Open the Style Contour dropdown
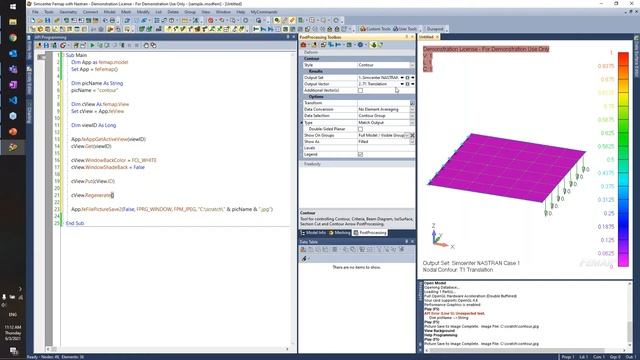Viewport: 640px width, 360px height. click(412, 65)
